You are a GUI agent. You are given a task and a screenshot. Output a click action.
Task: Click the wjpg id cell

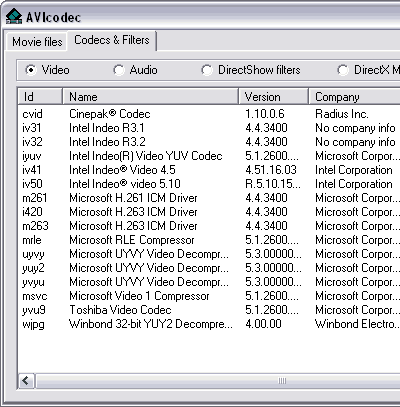point(33,325)
